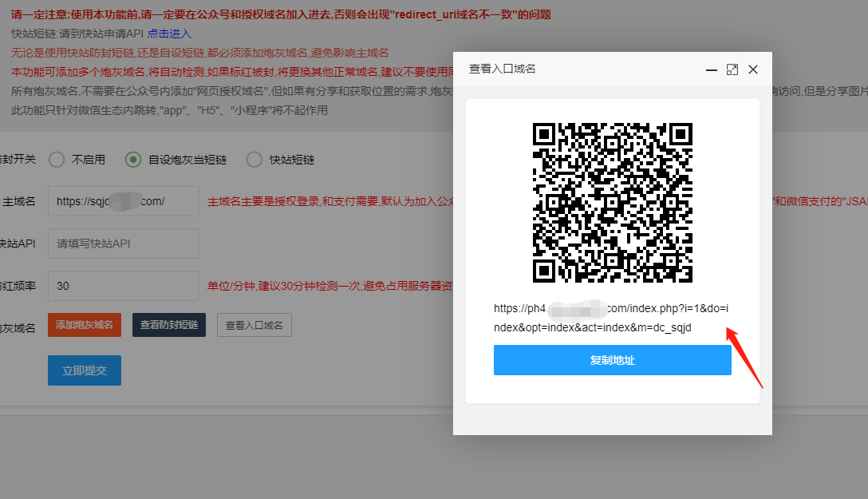Viewport: 868px width, 499px height.
Task: Maximize the 查看入口域名 dialog
Action: (732, 69)
